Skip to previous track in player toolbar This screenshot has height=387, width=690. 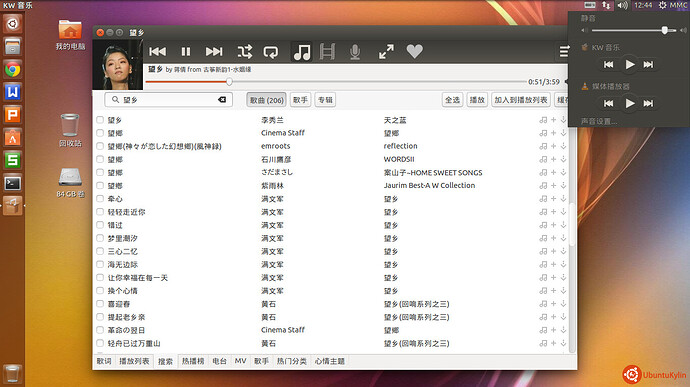pos(158,52)
